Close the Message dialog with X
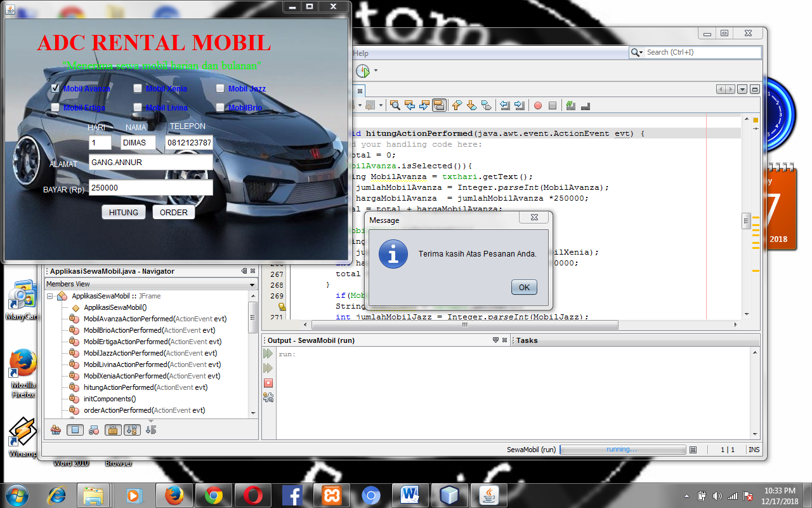 coord(534,218)
